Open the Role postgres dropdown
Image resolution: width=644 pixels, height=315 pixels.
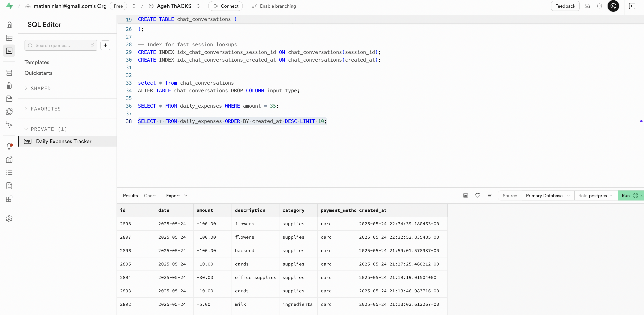coord(595,196)
